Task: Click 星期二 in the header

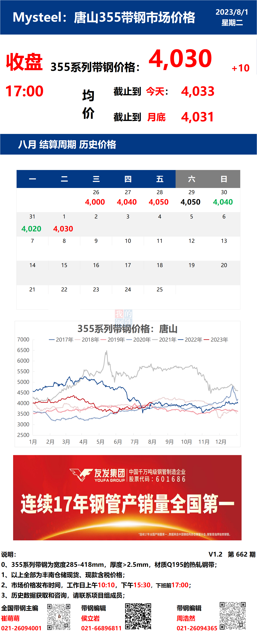Action: [x=232, y=23]
